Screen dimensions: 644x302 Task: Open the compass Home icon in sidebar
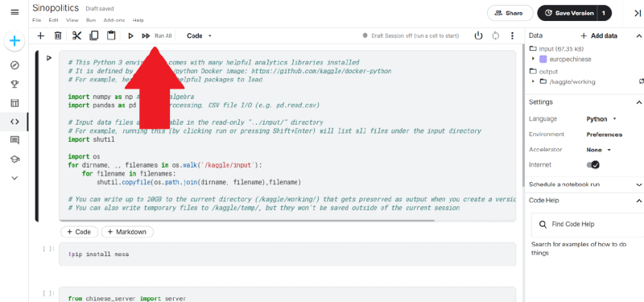[14, 65]
